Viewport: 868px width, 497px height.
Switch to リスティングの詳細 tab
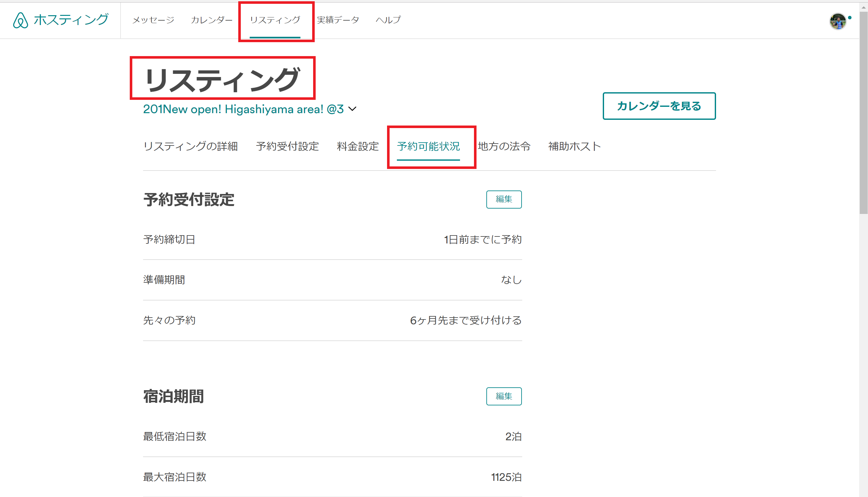click(x=190, y=146)
